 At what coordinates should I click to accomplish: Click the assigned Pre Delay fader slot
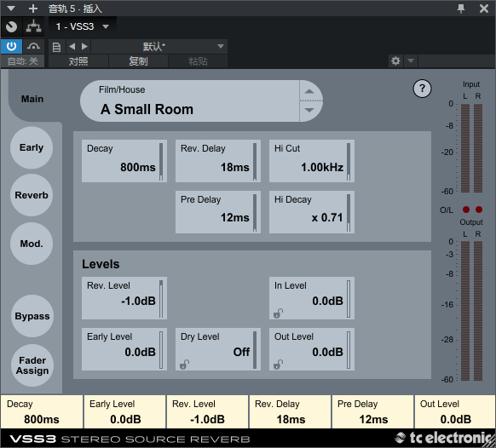pyautogui.click(x=372, y=411)
